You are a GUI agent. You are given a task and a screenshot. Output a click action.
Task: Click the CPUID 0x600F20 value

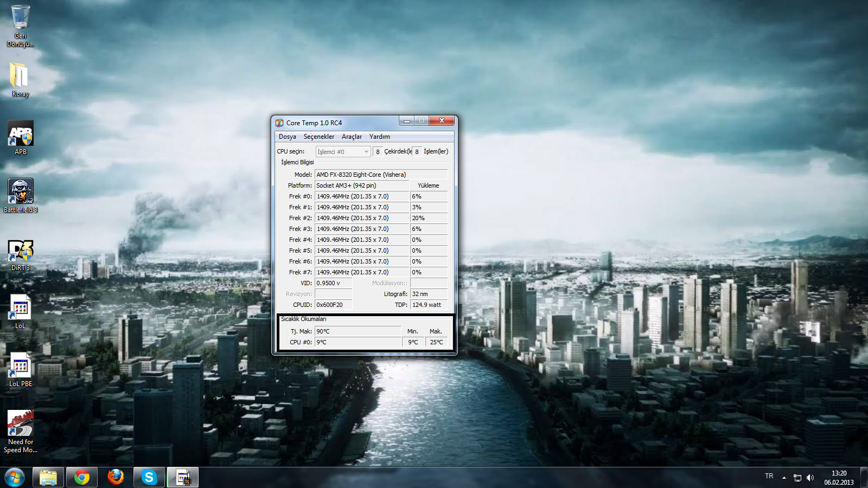(x=333, y=305)
